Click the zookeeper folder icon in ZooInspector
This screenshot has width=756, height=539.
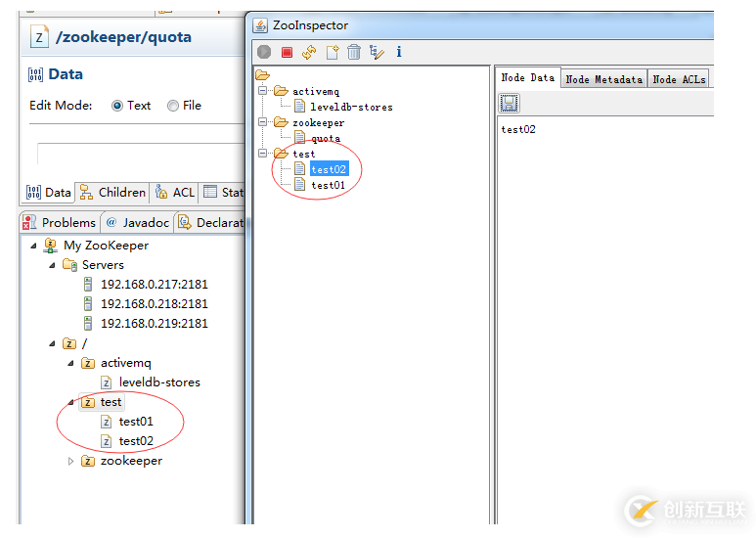click(x=281, y=122)
